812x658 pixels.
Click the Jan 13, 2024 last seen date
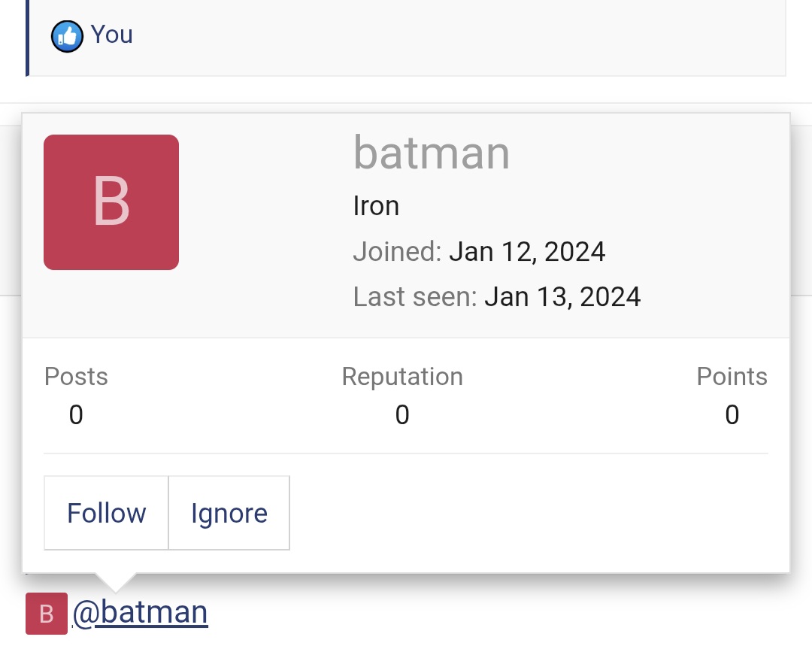562,296
